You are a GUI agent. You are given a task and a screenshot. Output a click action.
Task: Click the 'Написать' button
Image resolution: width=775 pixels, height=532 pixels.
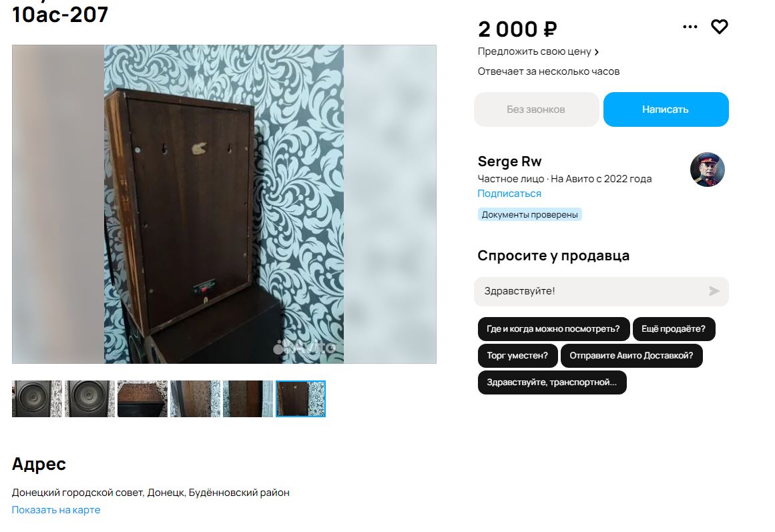(x=666, y=109)
